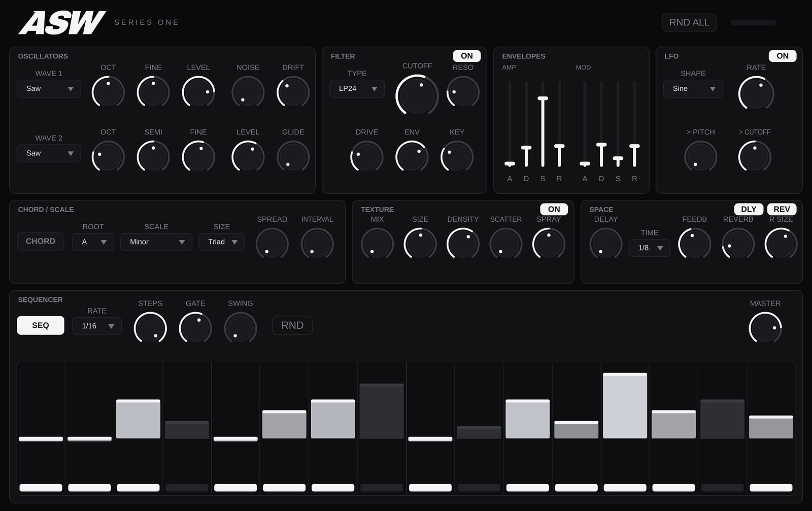Open the Wave 2 Saw dropdown

(x=49, y=153)
